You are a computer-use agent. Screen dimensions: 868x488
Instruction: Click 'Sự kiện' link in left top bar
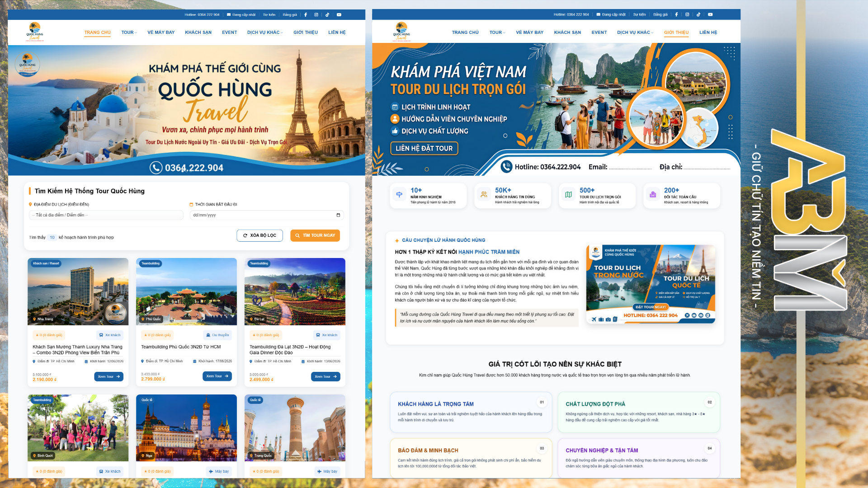click(x=269, y=14)
